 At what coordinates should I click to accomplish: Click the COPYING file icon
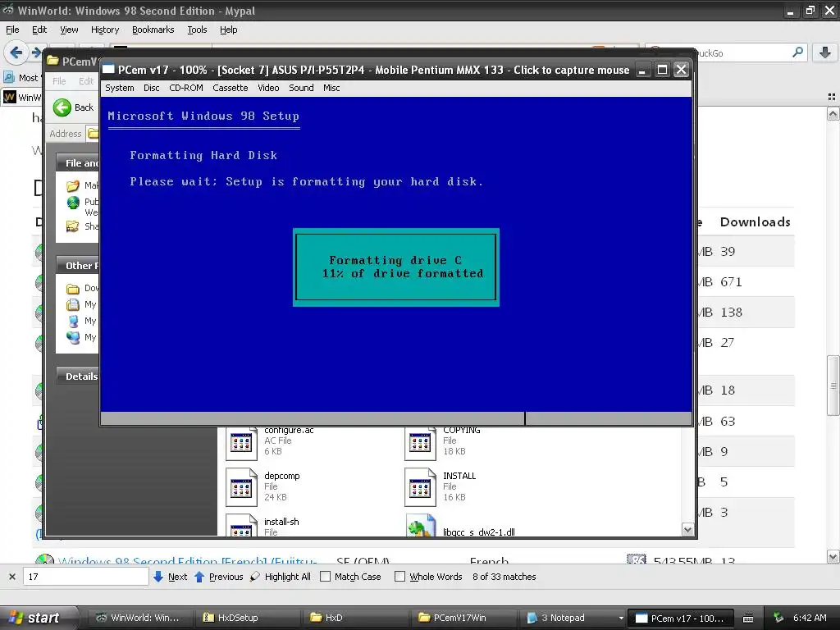[420, 442]
